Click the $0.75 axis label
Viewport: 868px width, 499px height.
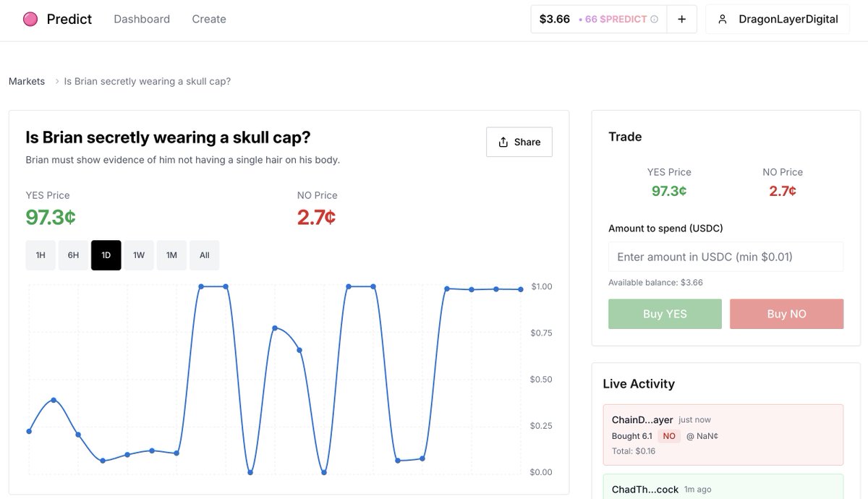[x=541, y=333]
